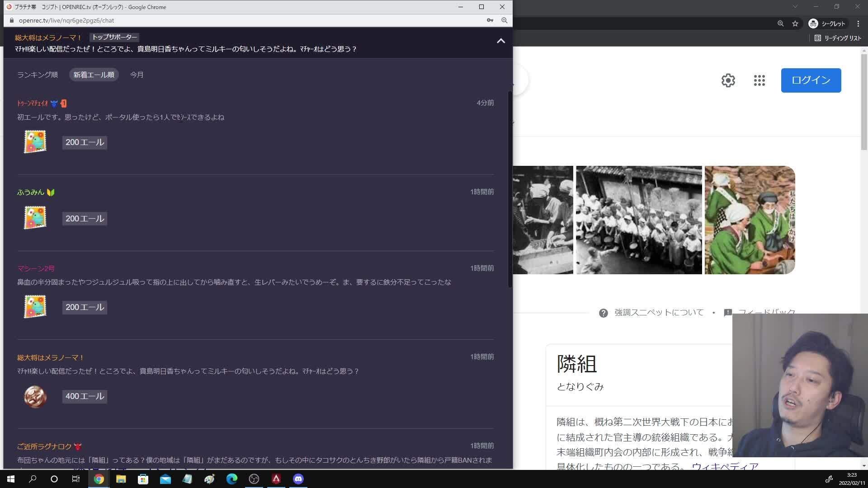Click 200 エール badge under ふうみん
Image resolution: width=868 pixels, height=488 pixels.
tap(85, 219)
